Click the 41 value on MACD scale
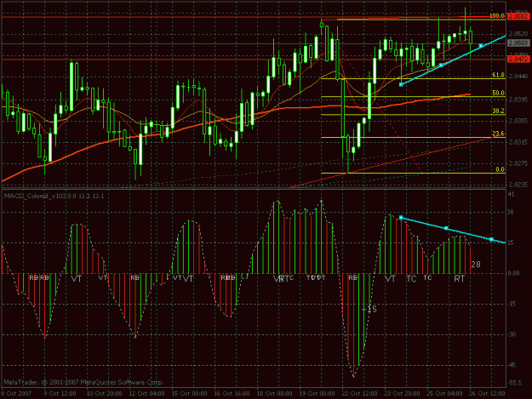The width and height of the screenshot is (532, 399). (x=511, y=194)
